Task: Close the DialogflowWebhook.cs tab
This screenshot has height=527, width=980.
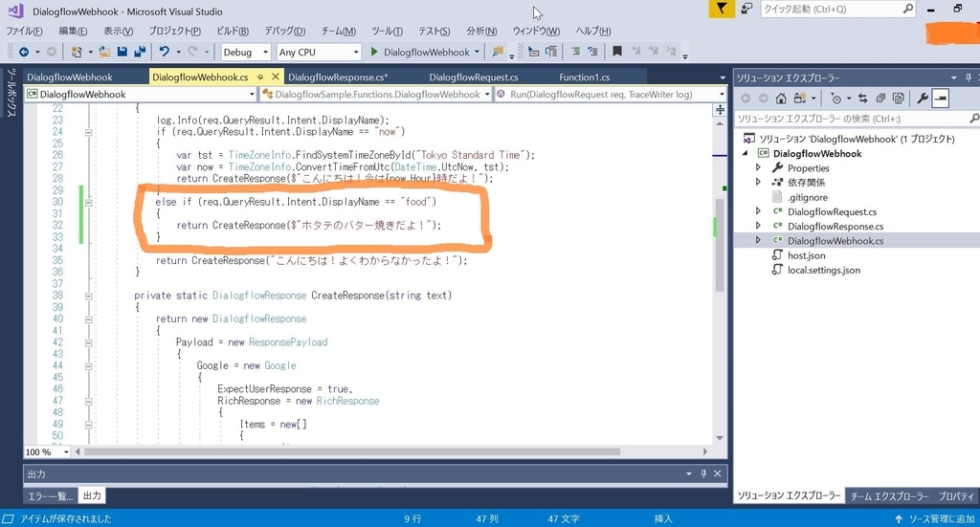Action: [275, 77]
